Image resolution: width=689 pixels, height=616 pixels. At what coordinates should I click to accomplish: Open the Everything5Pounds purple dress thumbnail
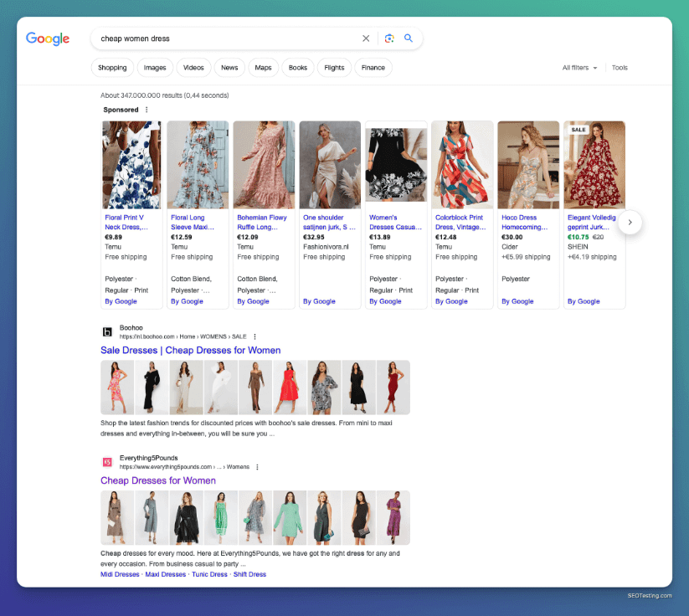(393, 517)
